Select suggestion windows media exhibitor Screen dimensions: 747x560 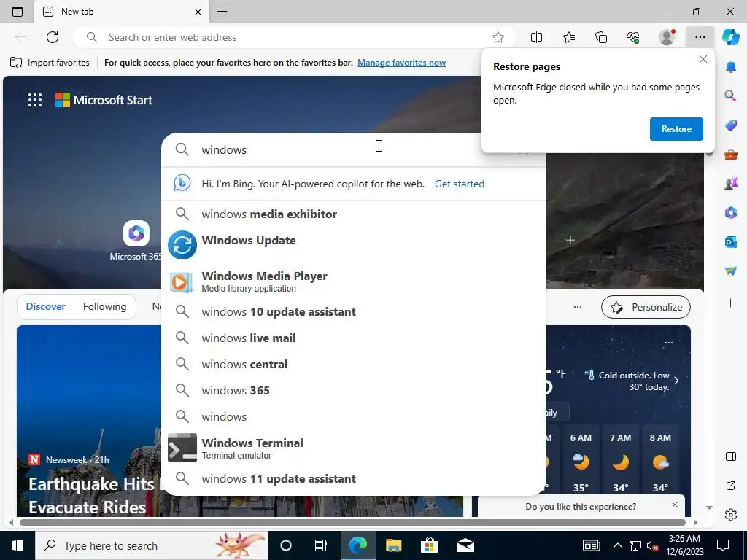[354, 214]
